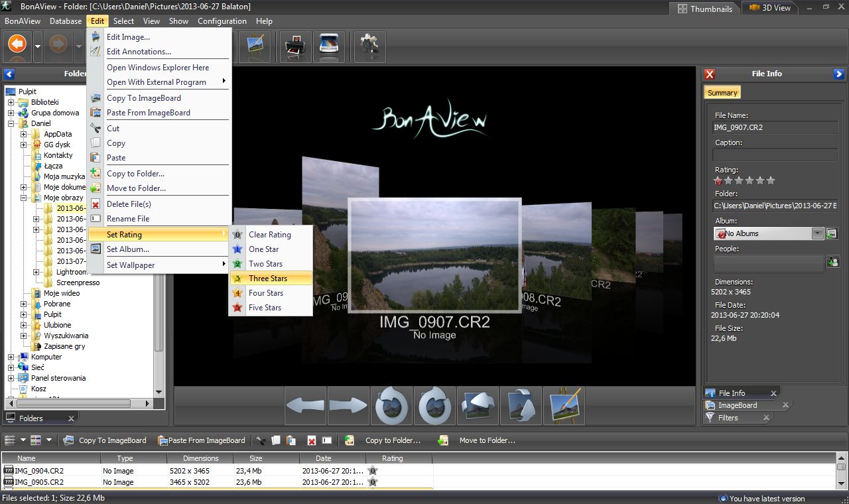Open the Back button history dropdown arrow
Viewport: 849px width, 504px height.
pyautogui.click(x=37, y=46)
